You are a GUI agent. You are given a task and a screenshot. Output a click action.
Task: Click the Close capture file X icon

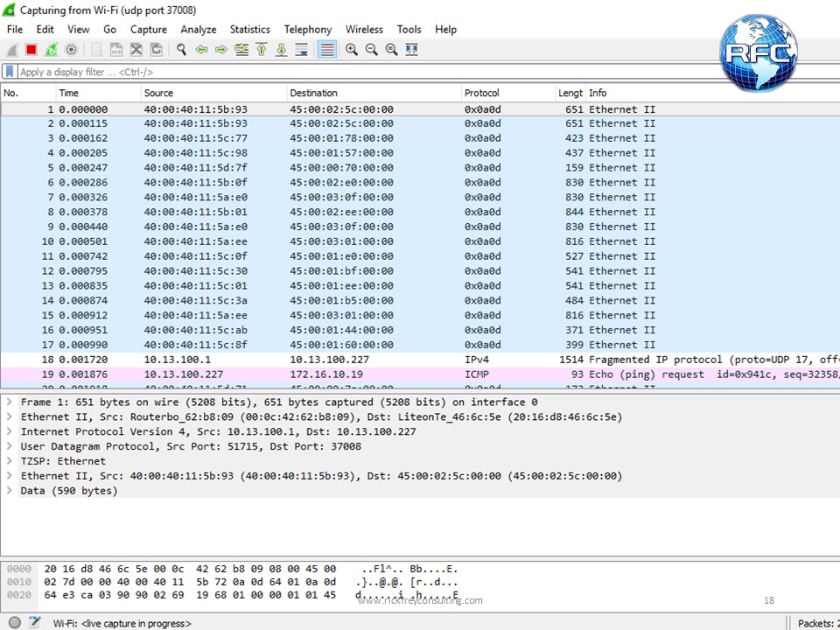(136, 50)
